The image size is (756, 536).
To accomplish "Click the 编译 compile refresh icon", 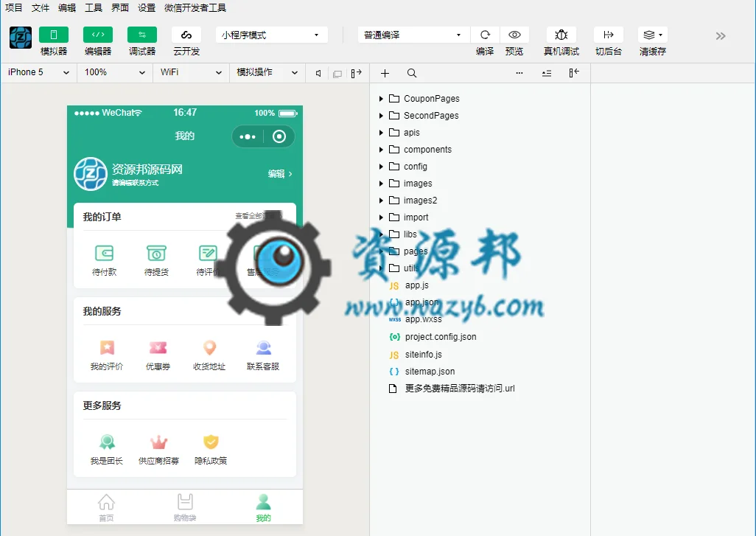I will coord(485,35).
